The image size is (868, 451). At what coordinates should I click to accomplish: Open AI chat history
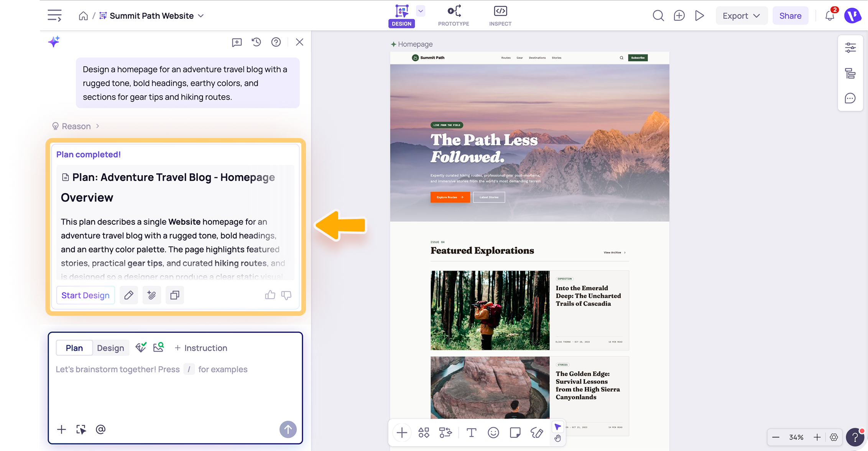click(256, 42)
